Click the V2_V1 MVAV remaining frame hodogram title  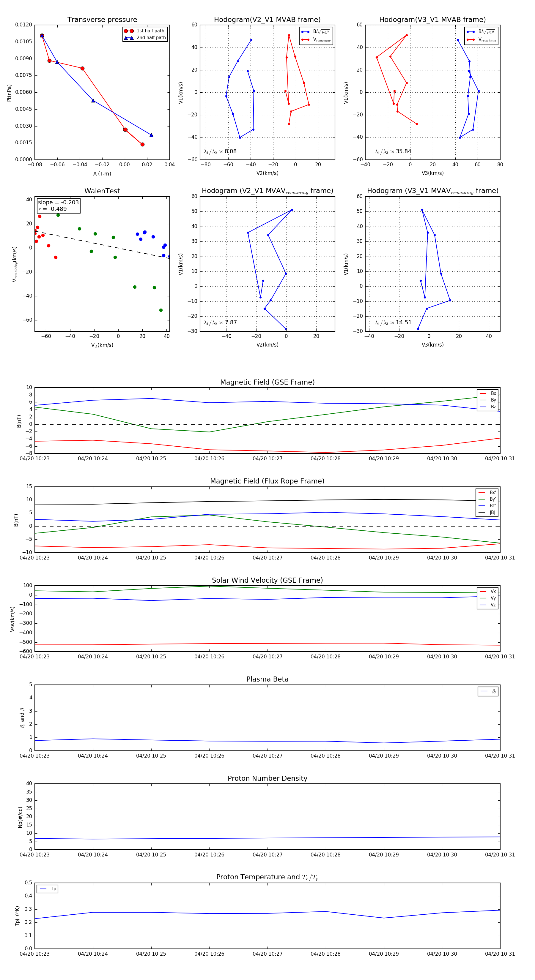267,191
